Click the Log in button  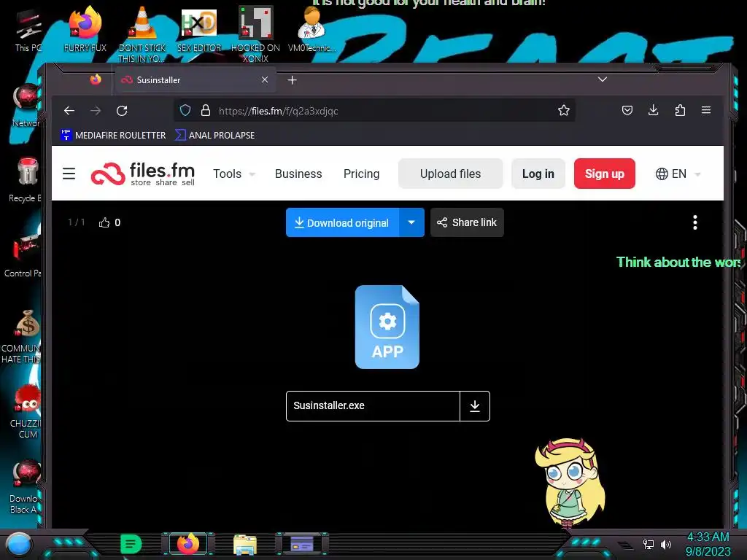(x=538, y=174)
